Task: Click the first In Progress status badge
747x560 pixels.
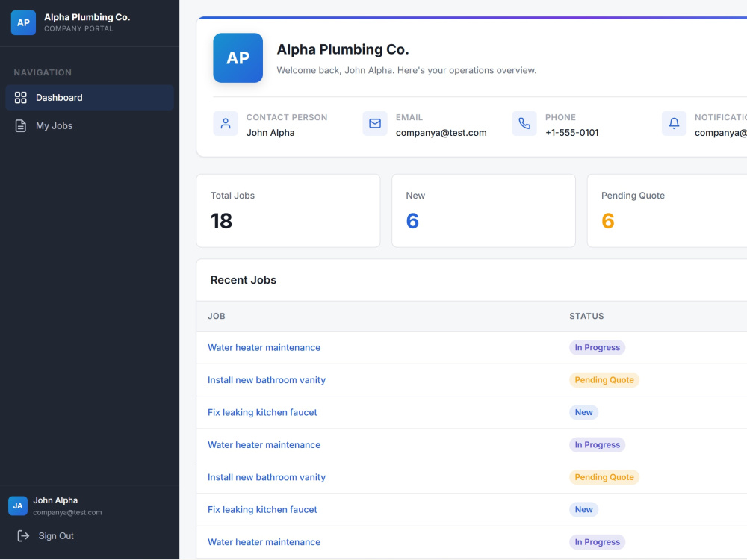Action: [x=597, y=348]
